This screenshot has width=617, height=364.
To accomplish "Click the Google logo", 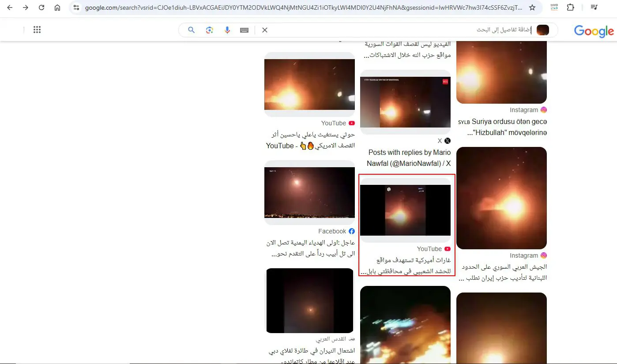I will click(x=594, y=31).
